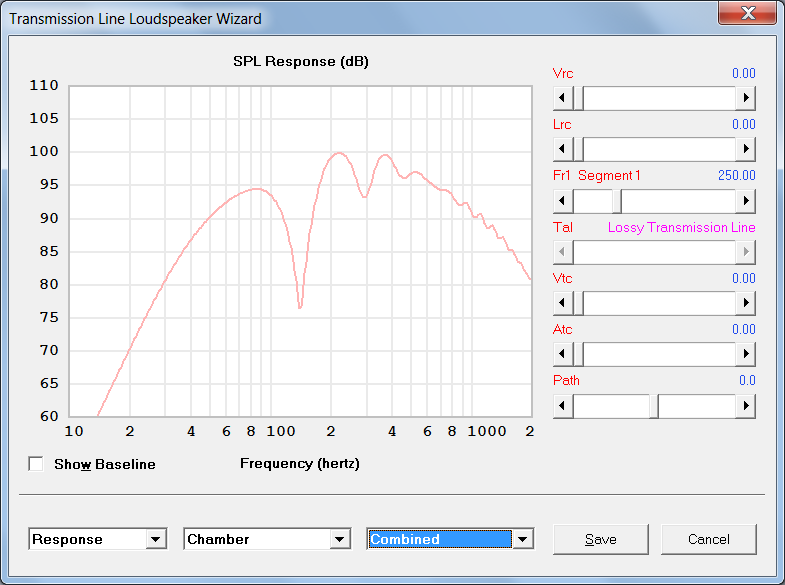Decrease Path with its left arrow
Image resolution: width=785 pixels, height=585 pixels.
pos(563,406)
